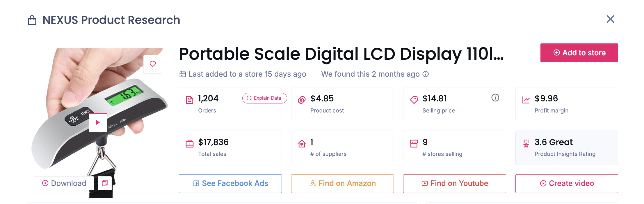Open the Explain Data popup
Screen dimensions: 644x204
264,98
